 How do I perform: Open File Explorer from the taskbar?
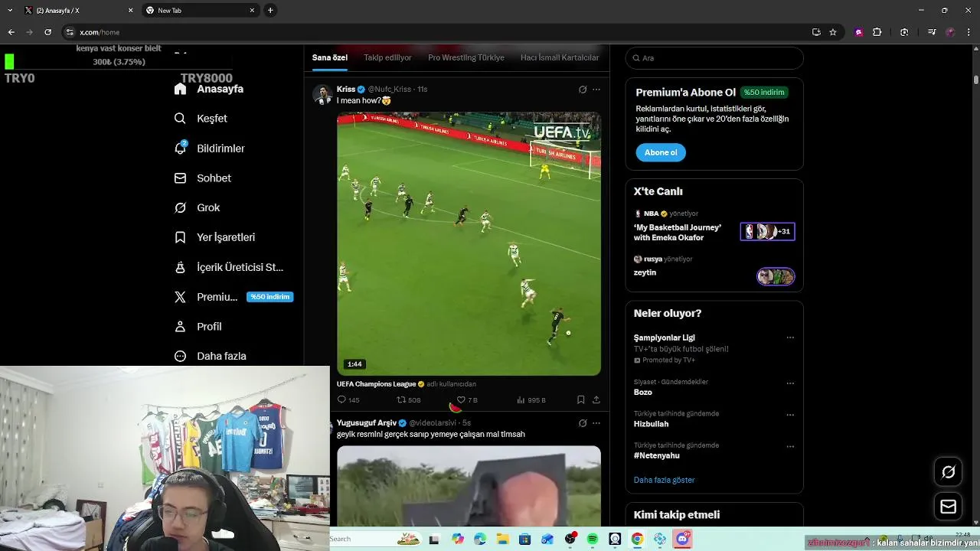click(x=502, y=540)
